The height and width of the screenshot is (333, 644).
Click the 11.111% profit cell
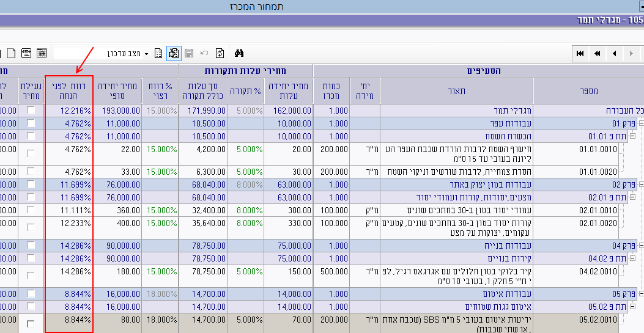pos(69,210)
